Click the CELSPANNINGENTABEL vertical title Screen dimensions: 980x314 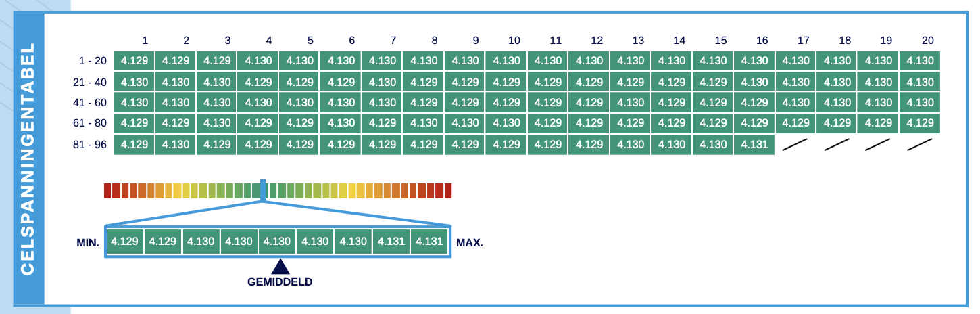click(28, 159)
